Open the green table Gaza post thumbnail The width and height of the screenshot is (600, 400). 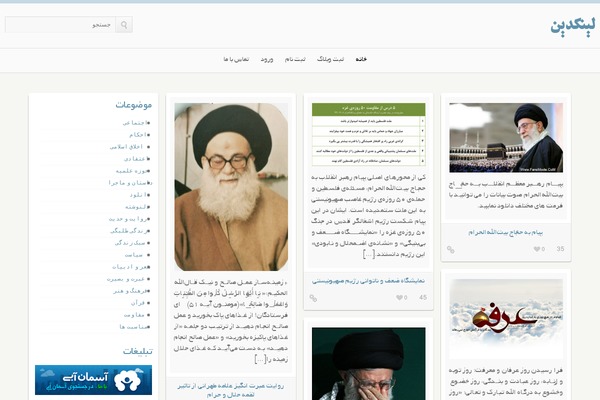click(x=368, y=134)
